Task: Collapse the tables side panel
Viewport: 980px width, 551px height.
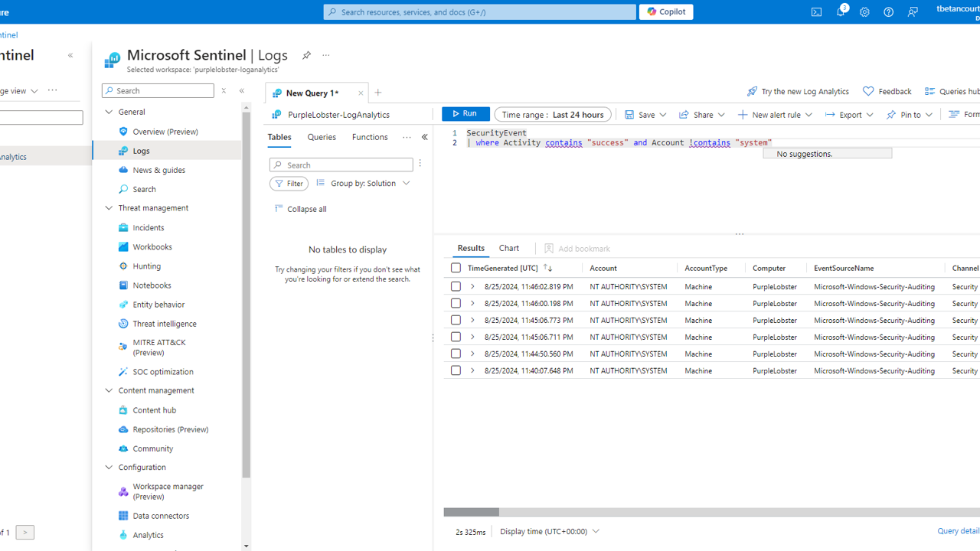Action: 424,137
